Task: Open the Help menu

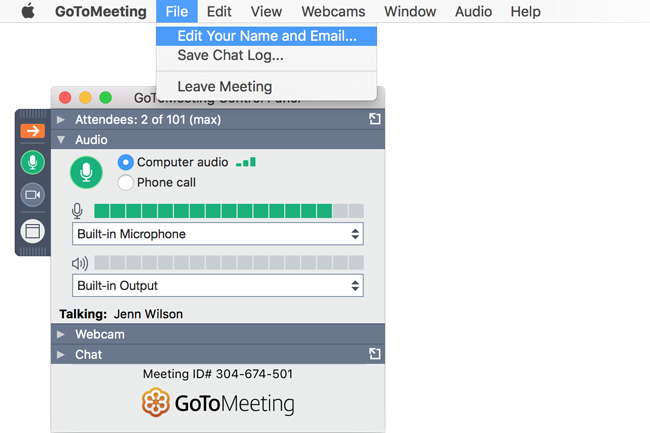Action: pyautogui.click(x=525, y=11)
